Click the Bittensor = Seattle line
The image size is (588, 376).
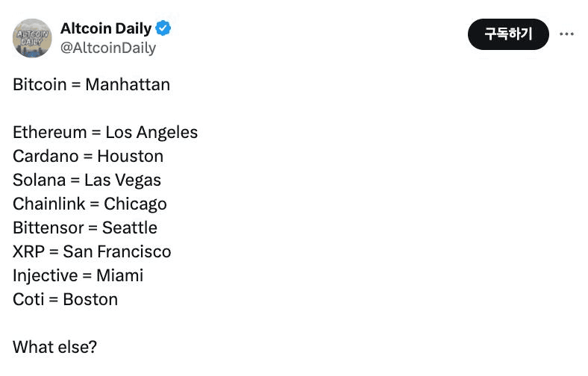coord(85,228)
